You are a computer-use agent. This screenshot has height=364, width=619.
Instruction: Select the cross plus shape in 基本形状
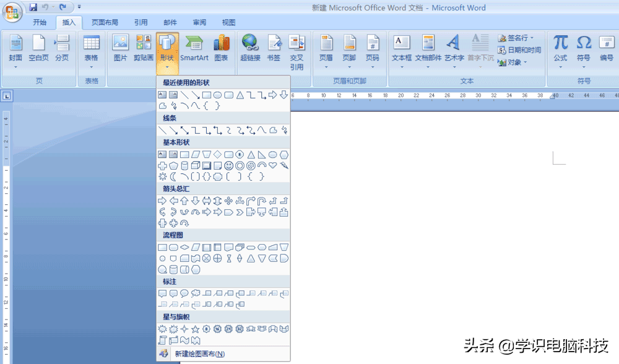coord(162,165)
